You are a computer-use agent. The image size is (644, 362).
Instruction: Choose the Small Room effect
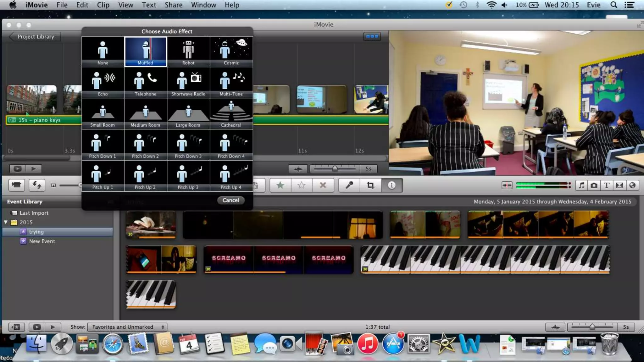(103, 114)
